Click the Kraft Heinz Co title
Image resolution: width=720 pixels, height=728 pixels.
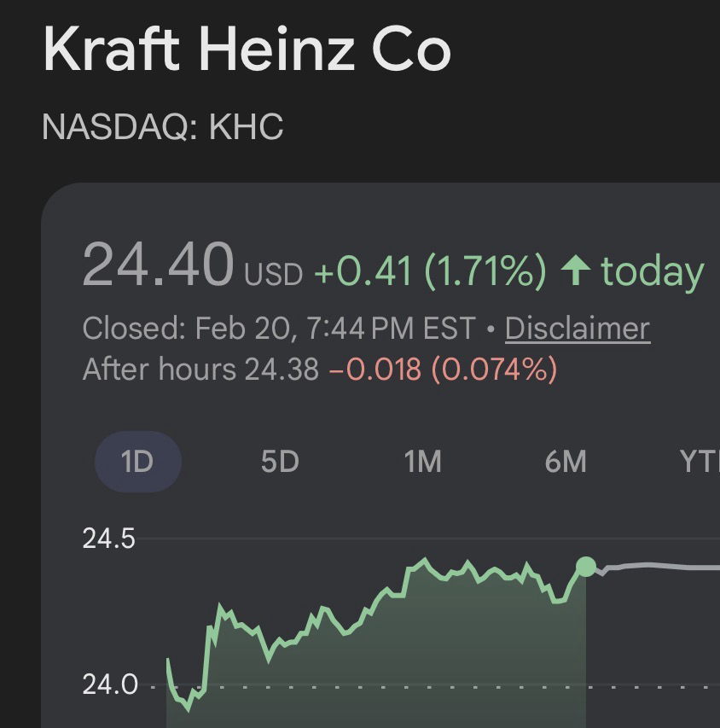point(247,49)
